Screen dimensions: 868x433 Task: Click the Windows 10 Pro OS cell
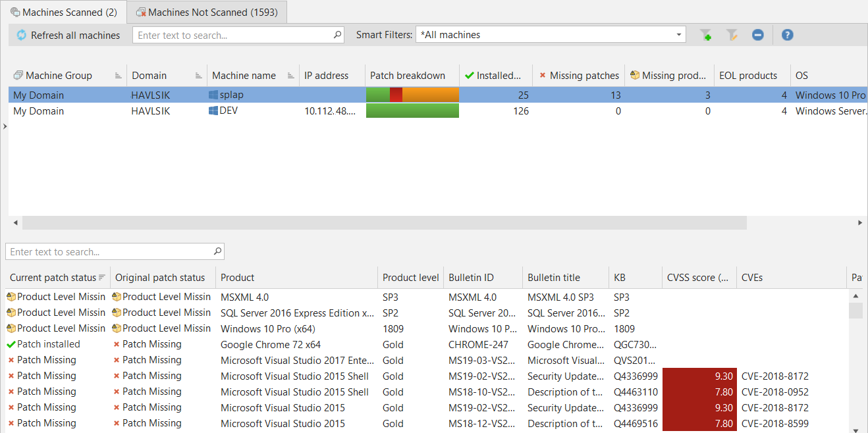[830, 95]
